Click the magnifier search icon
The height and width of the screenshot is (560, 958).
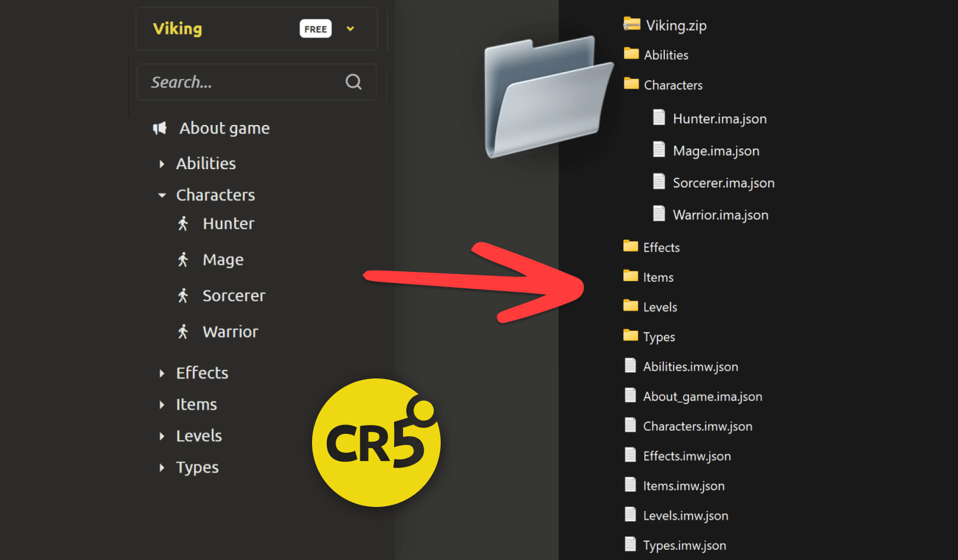353,82
